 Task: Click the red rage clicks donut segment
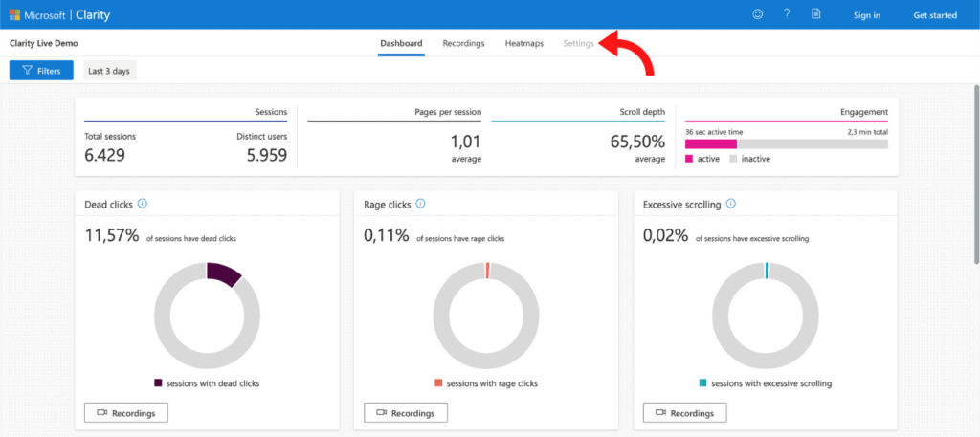(487, 271)
